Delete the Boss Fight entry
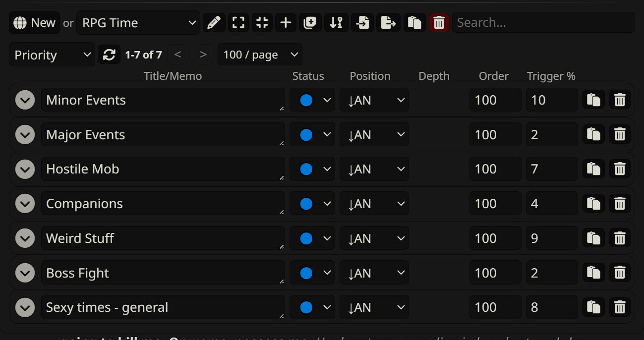 pos(620,273)
